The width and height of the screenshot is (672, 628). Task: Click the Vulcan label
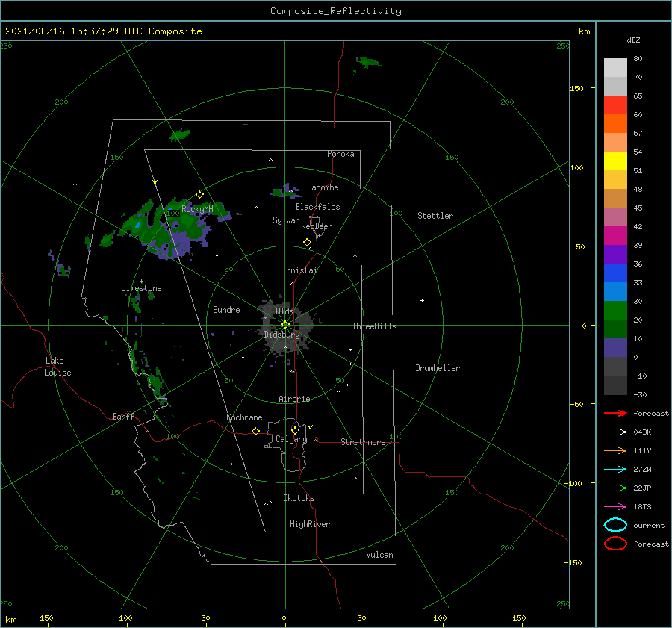pyautogui.click(x=380, y=555)
